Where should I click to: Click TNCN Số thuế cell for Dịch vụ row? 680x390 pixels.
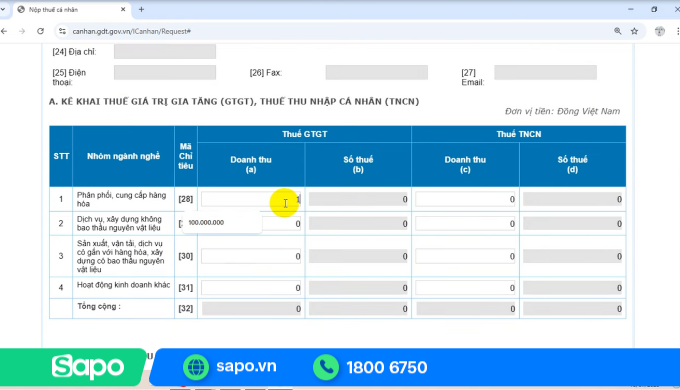pos(572,223)
